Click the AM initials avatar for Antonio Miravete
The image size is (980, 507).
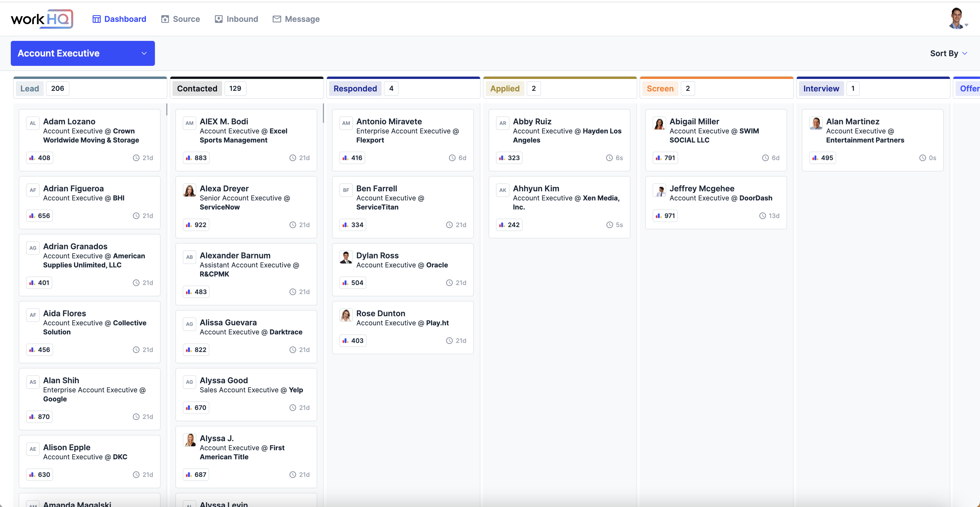[x=346, y=123]
